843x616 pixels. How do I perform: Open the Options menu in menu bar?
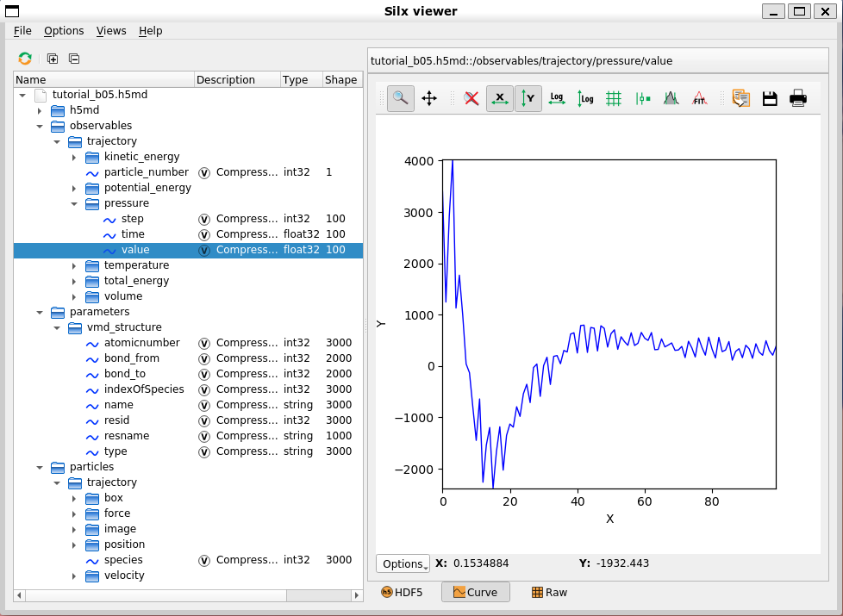coord(64,31)
